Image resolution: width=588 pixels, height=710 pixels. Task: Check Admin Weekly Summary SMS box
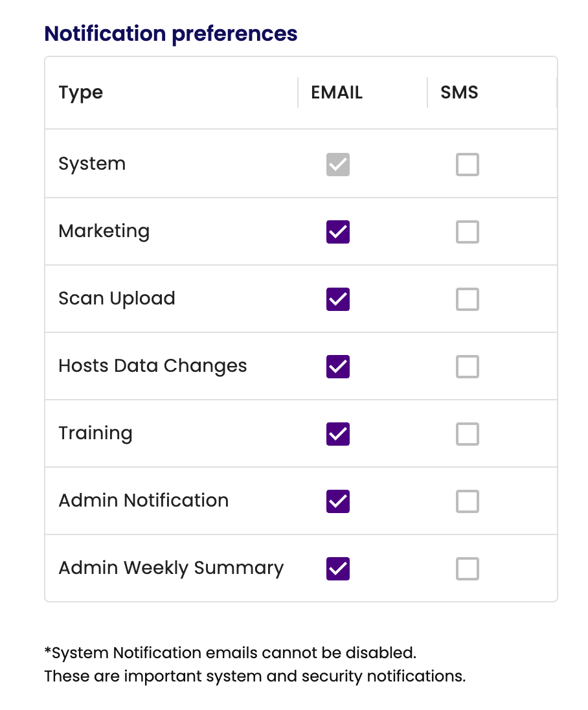[x=467, y=569]
